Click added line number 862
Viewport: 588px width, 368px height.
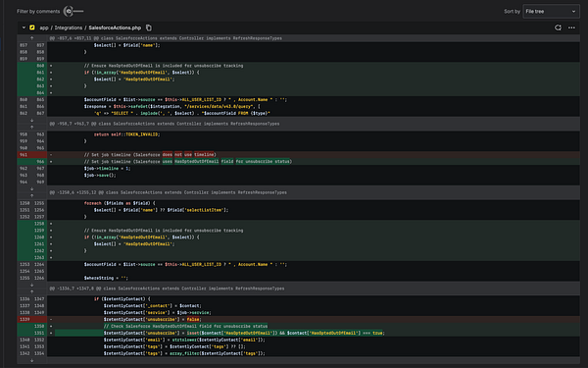[x=40, y=79]
